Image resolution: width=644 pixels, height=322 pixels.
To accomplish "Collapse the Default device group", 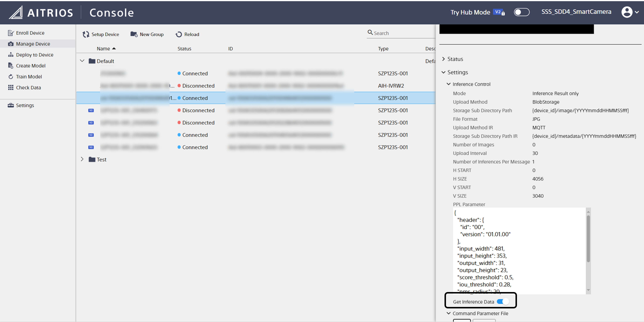I will coord(82,61).
